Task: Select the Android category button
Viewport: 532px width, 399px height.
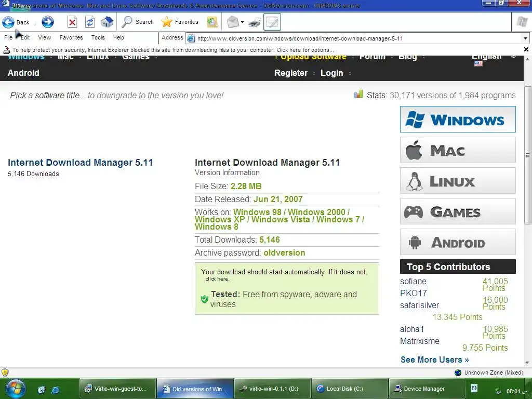Action: (x=458, y=242)
